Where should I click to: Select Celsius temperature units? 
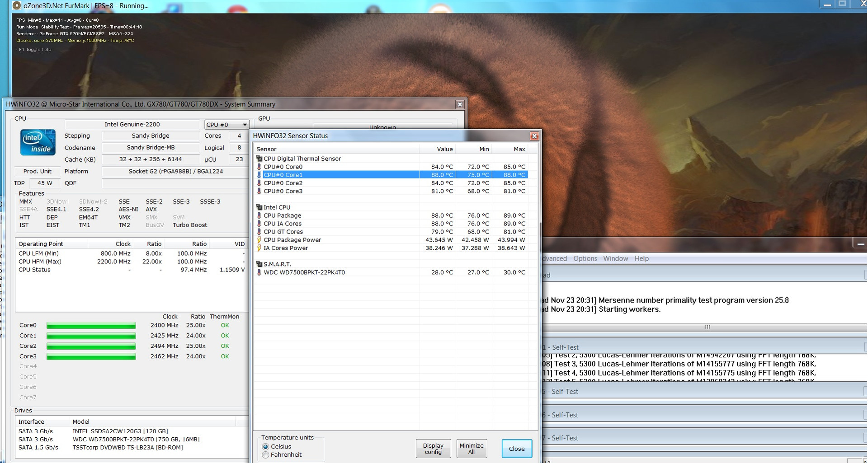click(265, 446)
